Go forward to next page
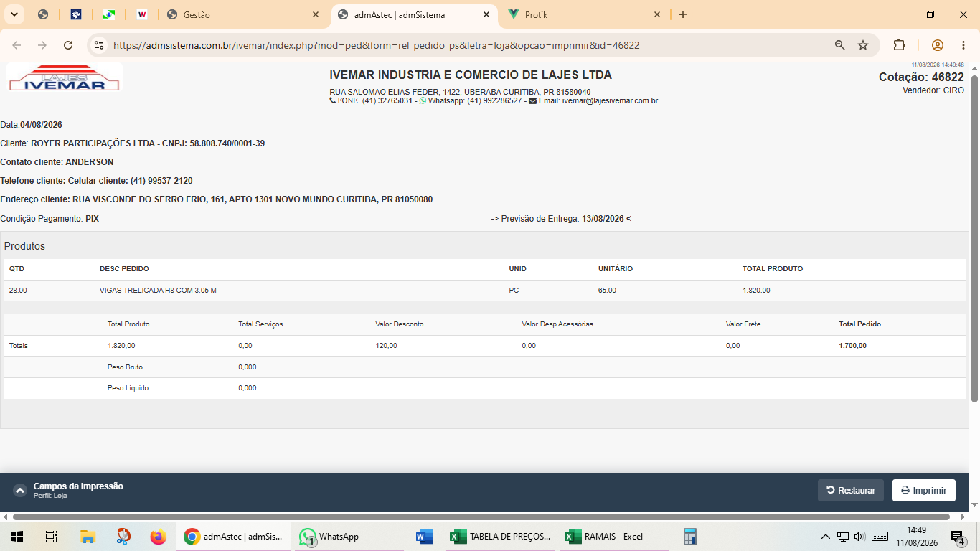The width and height of the screenshot is (980, 551). point(42,45)
